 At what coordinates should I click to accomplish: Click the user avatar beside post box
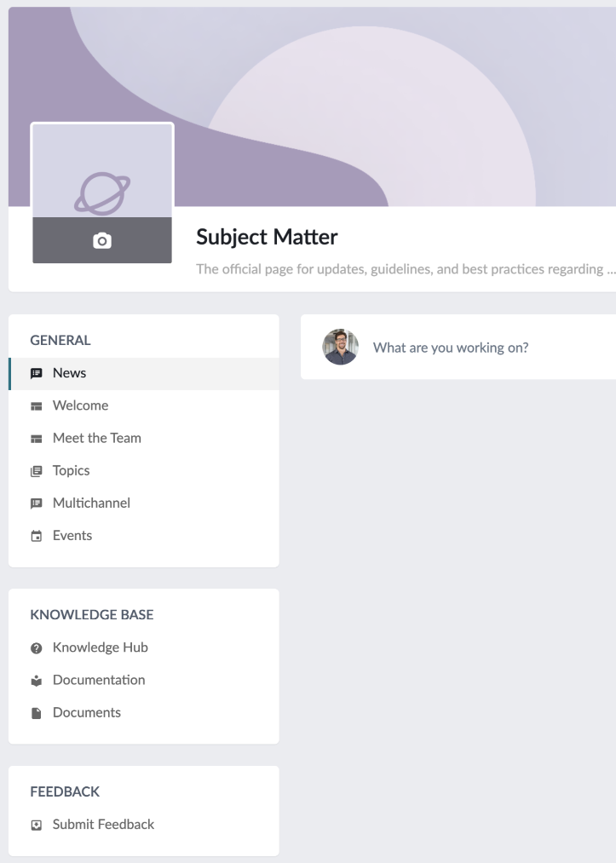(x=341, y=347)
